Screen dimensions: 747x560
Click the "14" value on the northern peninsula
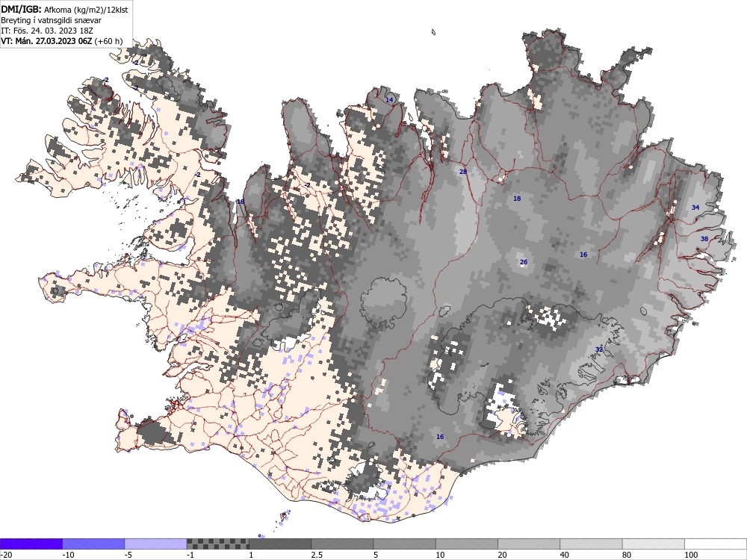coord(389,100)
